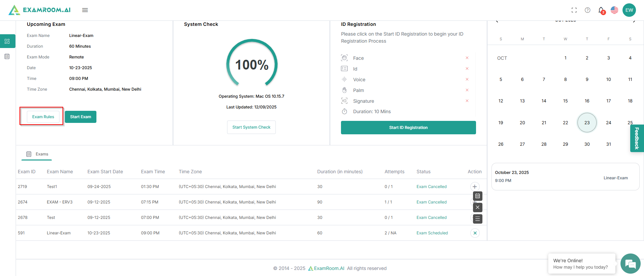Viewport: 644px width, 276px height.
Task: Select October 23 on the calendar
Action: point(587,123)
